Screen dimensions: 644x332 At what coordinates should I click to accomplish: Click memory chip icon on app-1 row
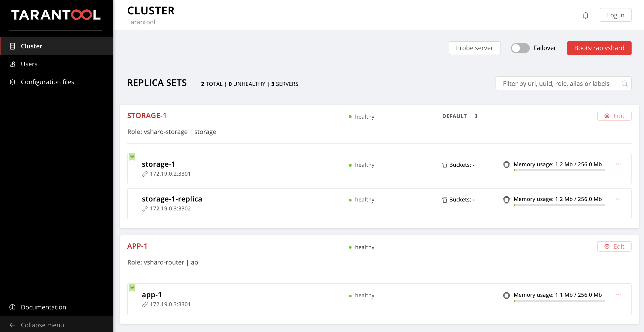click(x=506, y=295)
